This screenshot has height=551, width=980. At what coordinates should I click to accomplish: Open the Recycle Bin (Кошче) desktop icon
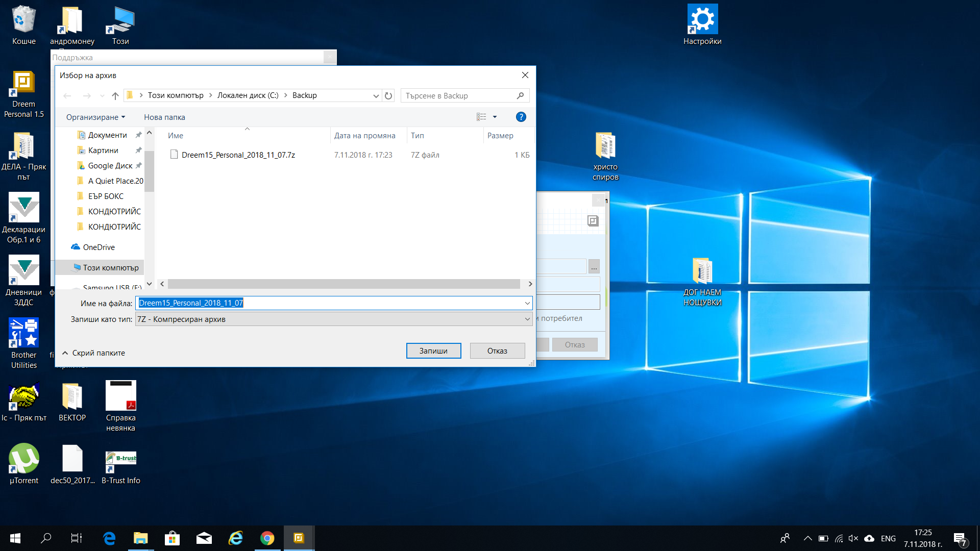click(24, 26)
